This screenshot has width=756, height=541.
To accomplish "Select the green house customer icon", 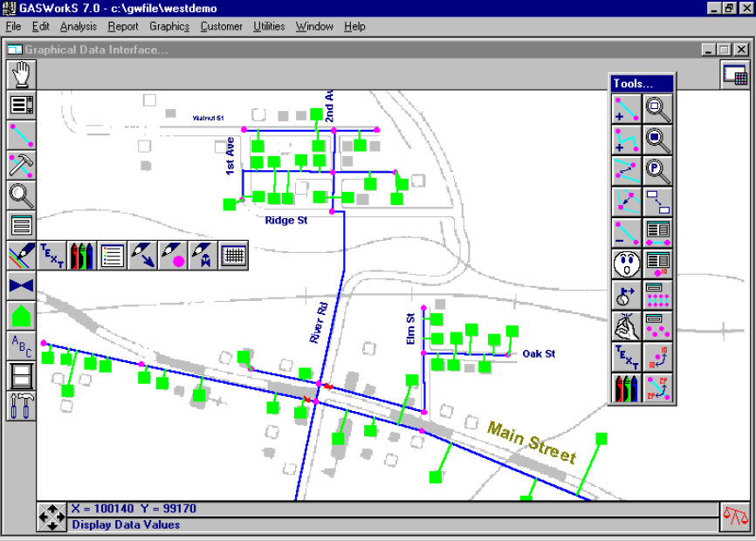I will tap(21, 315).
